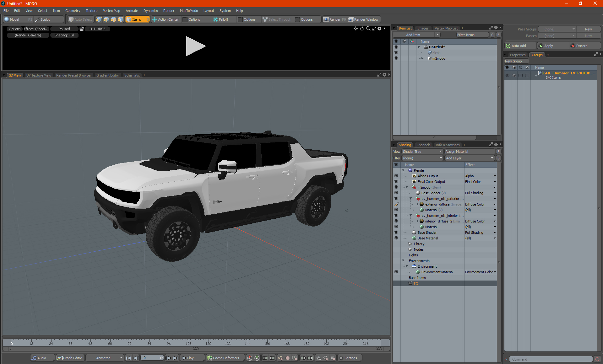This screenshot has height=364, width=603.
Task: Open the Shader Tree view dropdown
Action: [x=422, y=152]
